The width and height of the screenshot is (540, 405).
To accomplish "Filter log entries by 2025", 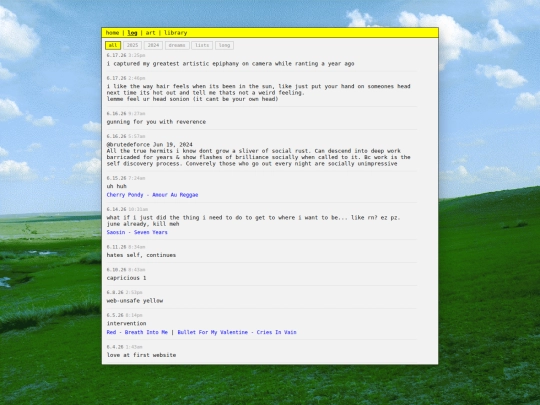I will click(x=132, y=45).
